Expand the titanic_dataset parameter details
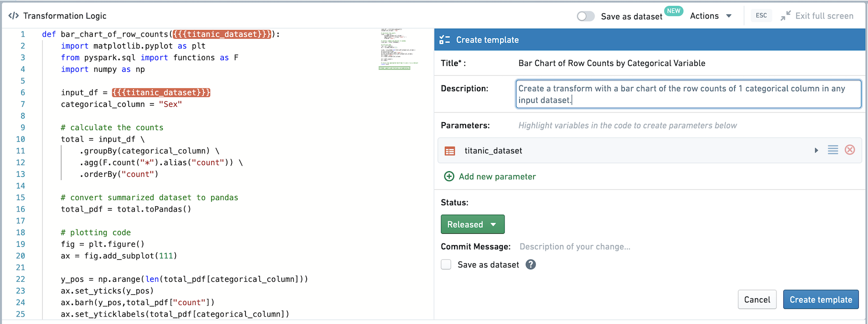This screenshot has height=324, width=868. 816,150
